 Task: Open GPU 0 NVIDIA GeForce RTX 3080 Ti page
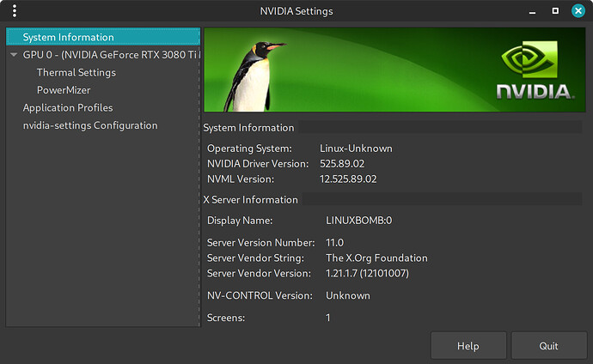[x=111, y=55]
